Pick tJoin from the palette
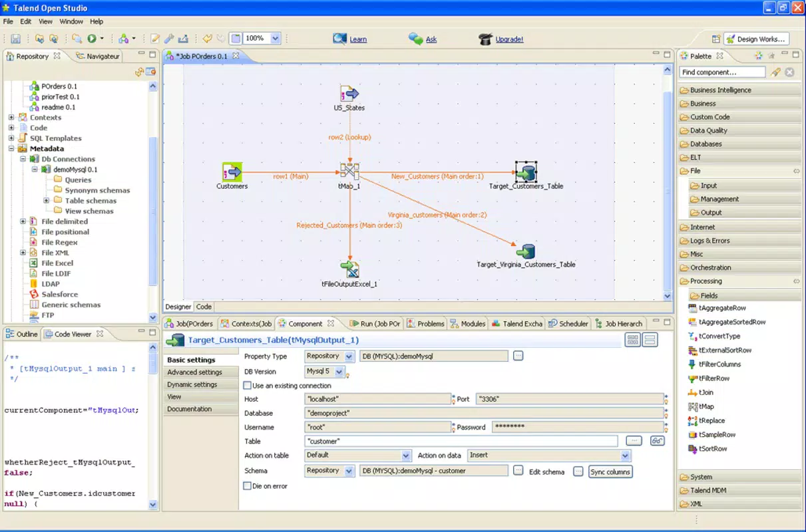The width and height of the screenshot is (806, 532). tap(700, 392)
